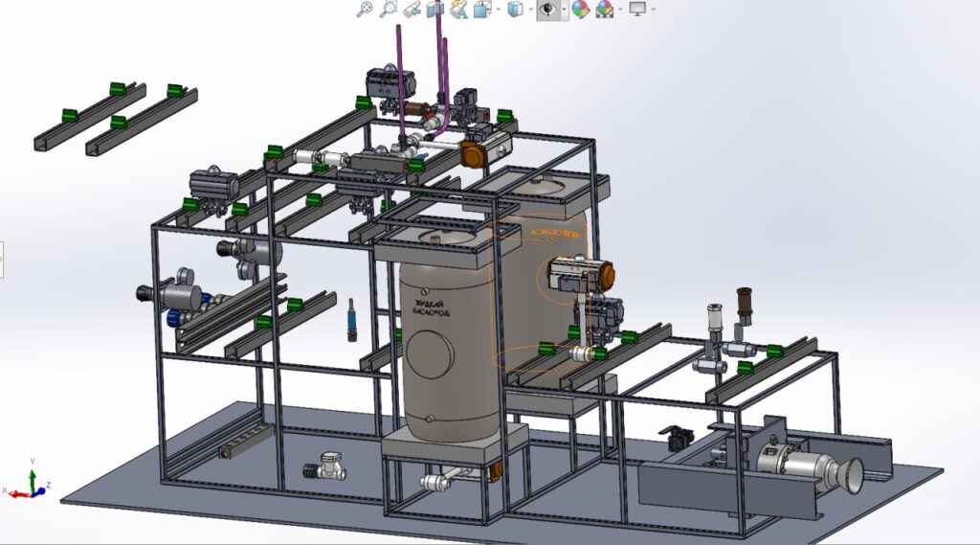Open the Hide/Show Items dropdown arrow
The image size is (980, 545).
(x=563, y=10)
